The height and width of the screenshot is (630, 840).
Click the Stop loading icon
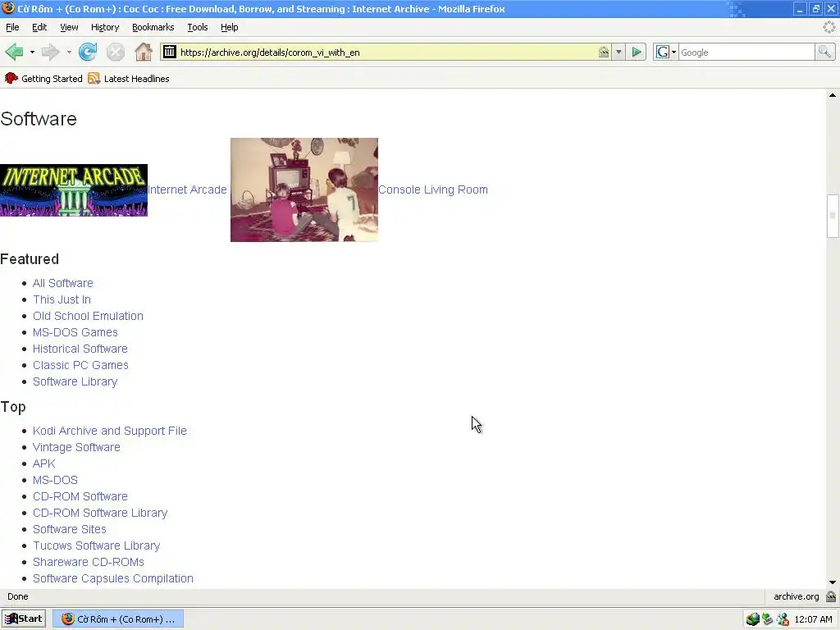115,52
